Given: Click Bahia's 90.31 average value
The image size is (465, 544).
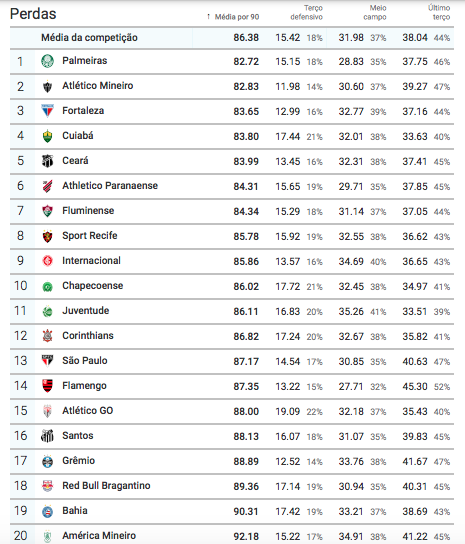Looking at the screenshot, I should [246, 511].
